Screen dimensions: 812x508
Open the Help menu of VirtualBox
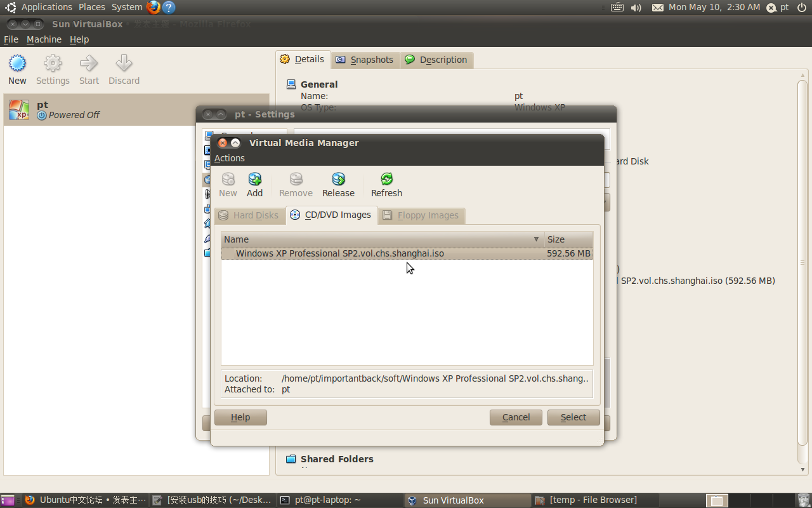tap(79, 39)
